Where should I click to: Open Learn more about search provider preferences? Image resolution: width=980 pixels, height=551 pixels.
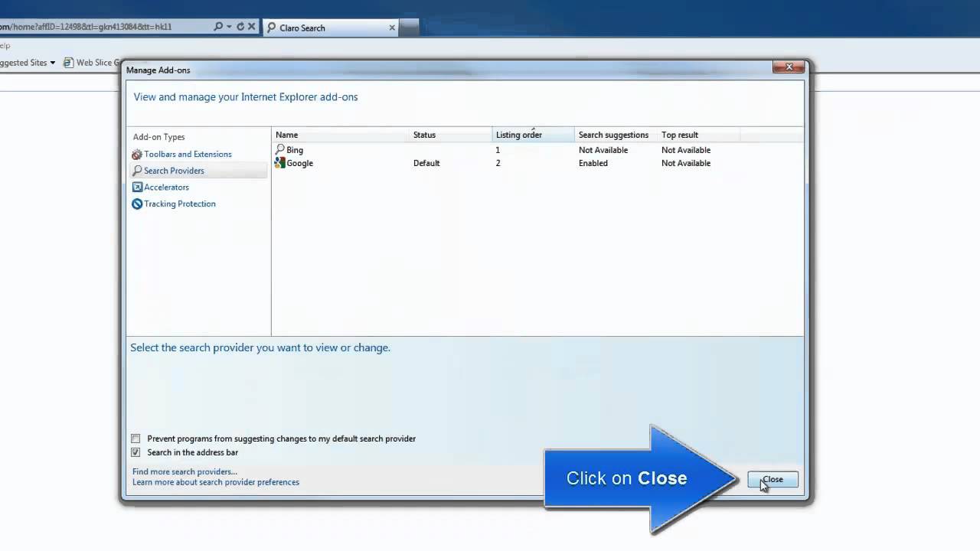(216, 482)
